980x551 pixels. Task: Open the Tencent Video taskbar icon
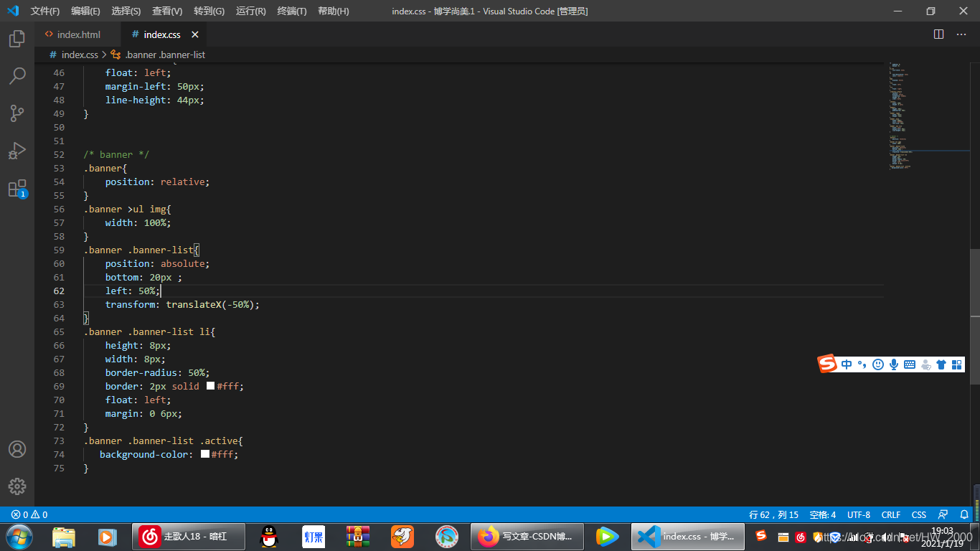click(x=607, y=537)
